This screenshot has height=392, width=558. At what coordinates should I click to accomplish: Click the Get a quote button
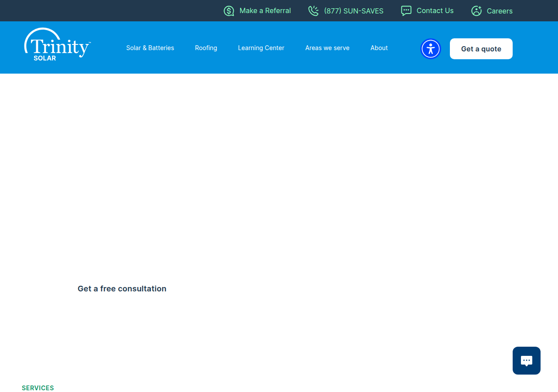pyautogui.click(x=481, y=49)
